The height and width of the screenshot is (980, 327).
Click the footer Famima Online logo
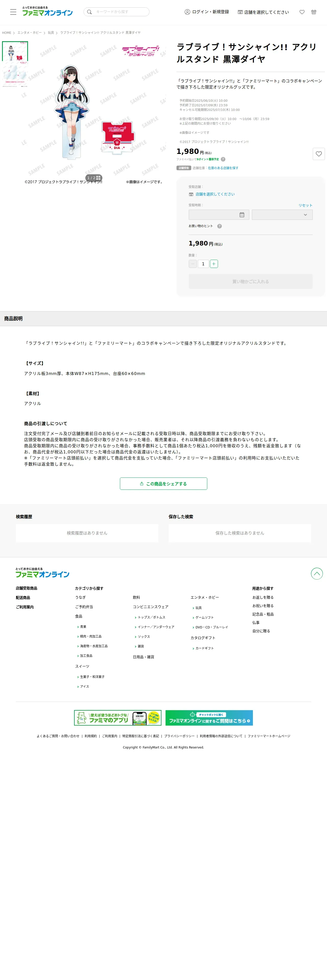(x=42, y=572)
